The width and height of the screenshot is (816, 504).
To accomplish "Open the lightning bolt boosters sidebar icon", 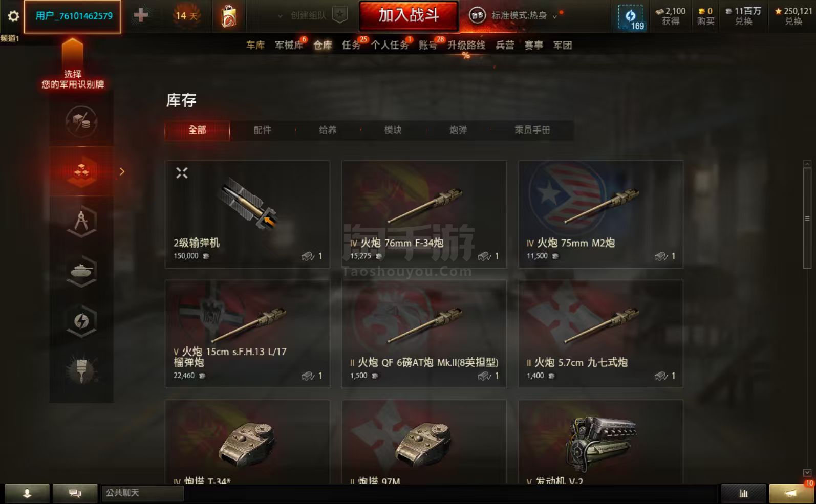I will point(81,321).
